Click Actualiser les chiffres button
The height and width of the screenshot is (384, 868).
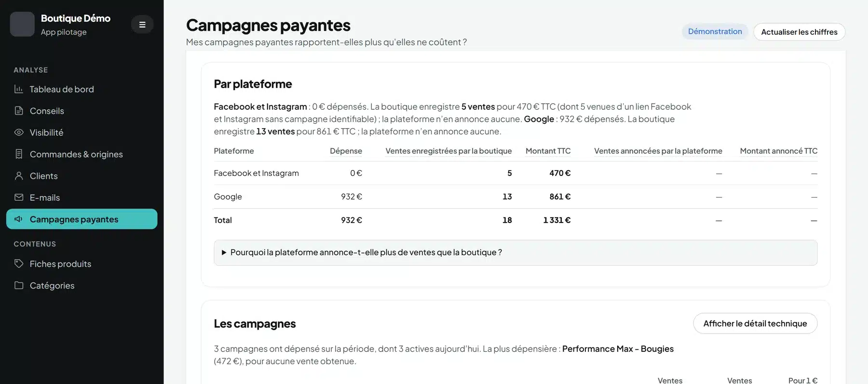click(799, 32)
